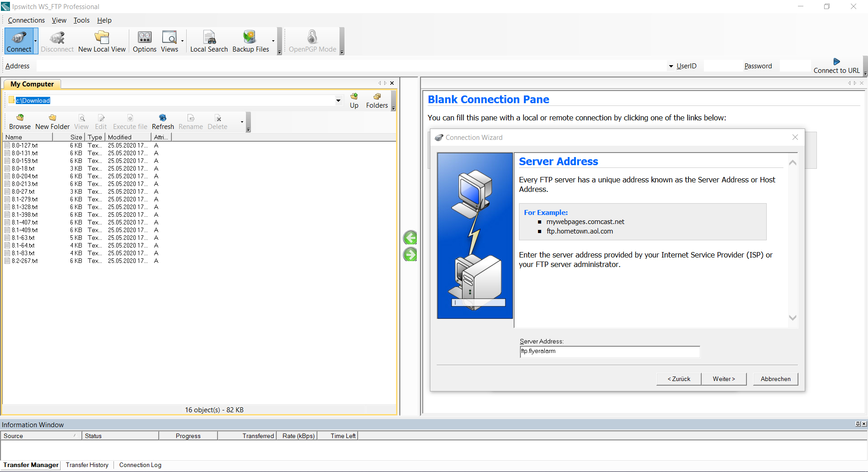
Task: Select file 8.0-127.txt in list
Action: tap(25, 145)
